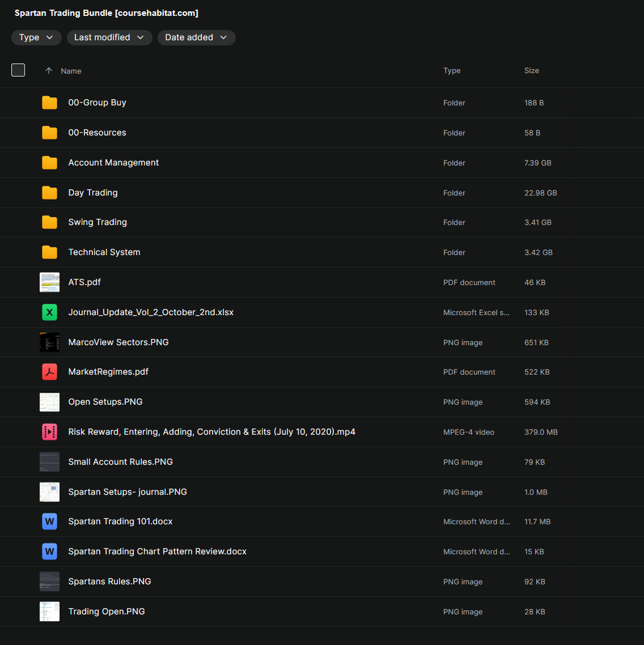The height and width of the screenshot is (645, 644).
Task: Click the Word icon for Spartan Trading 101.docx
Action: point(49,521)
